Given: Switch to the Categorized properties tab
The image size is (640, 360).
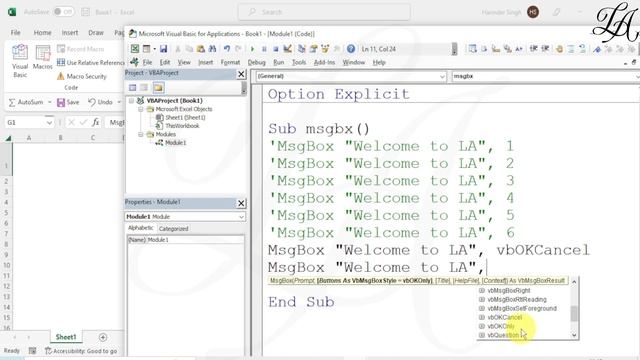Looking at the screenshot, I should [x=173, y=229].
